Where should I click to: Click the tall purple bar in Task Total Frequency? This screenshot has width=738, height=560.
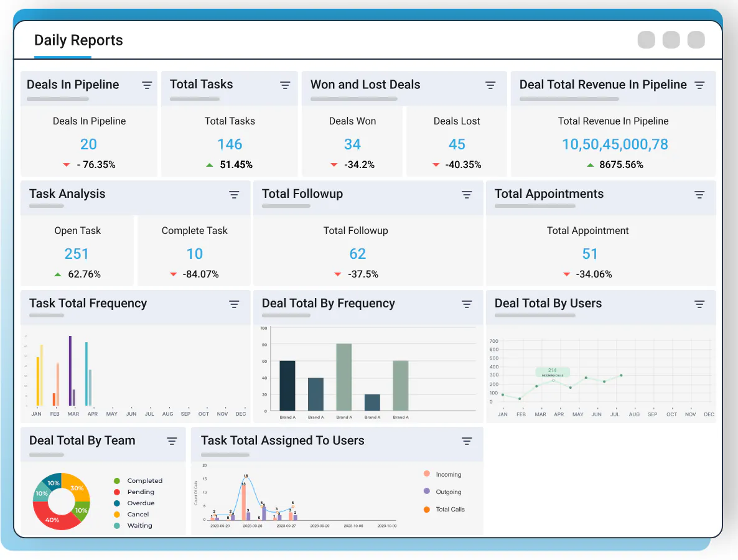point(70,371)
